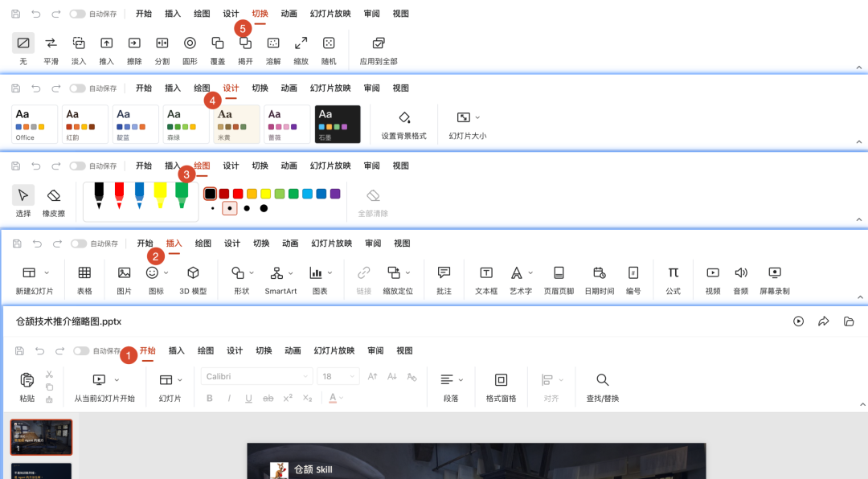This screenshot has width=868, height=479.
Task: Pick the purple ink color swatch
Action: [x=335, y=193]
